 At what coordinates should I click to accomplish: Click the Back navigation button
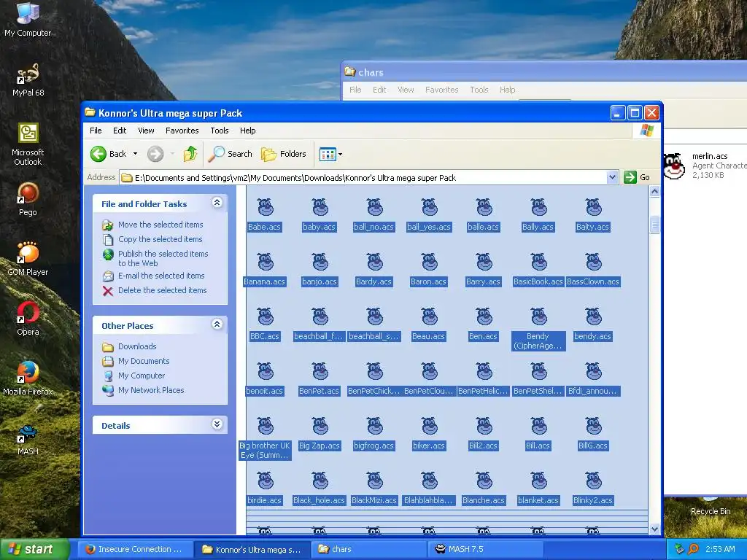[109, 154]
